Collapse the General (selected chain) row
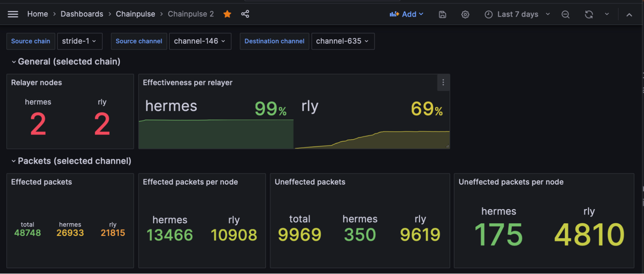 [66, 62]
